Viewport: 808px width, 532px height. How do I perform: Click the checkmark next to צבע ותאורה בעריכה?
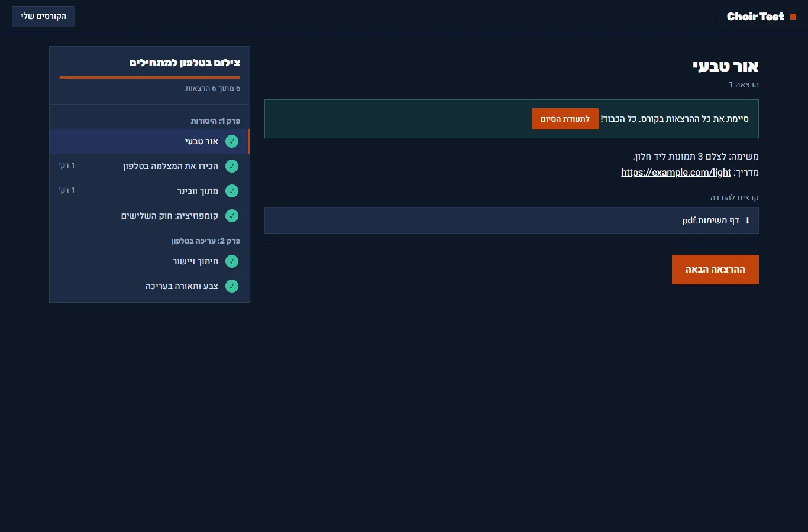click(232, 286)
